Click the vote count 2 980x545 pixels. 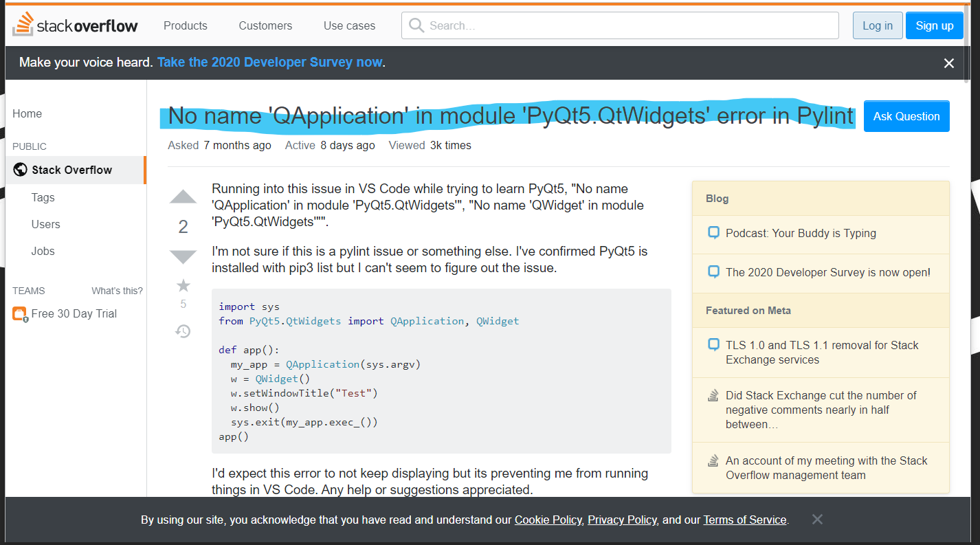tap(183, 227)
